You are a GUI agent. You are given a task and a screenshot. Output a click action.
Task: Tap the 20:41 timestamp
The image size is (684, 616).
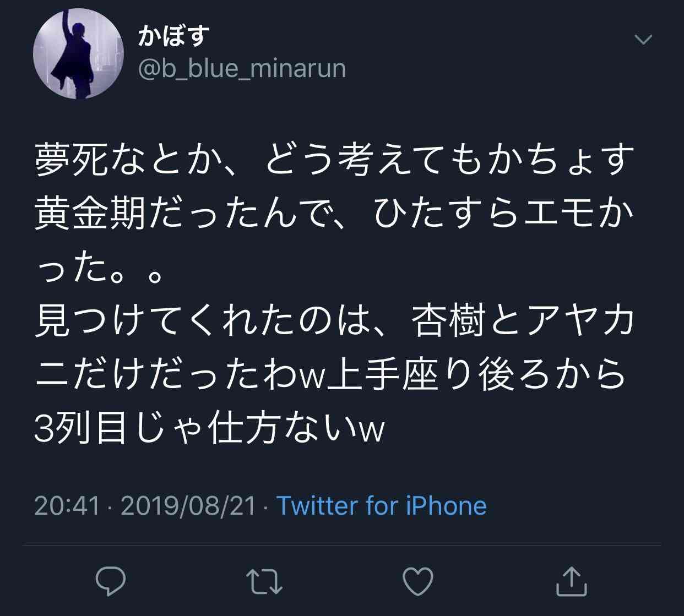67,505
